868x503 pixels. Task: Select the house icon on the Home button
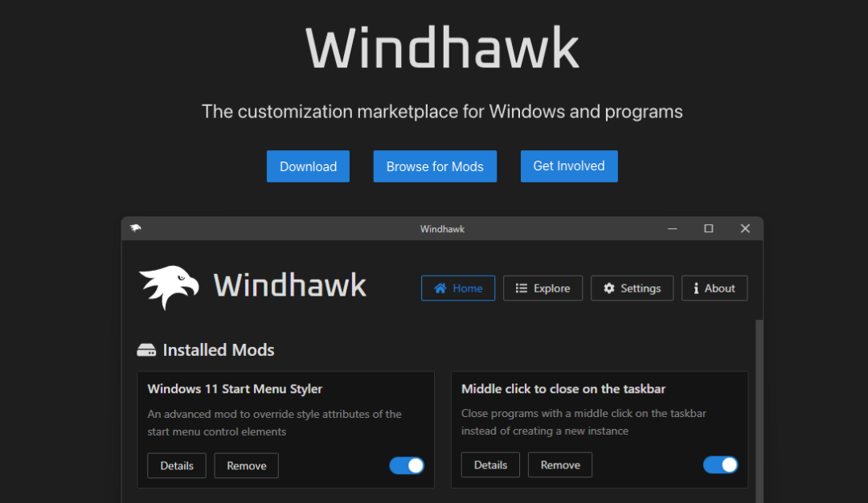tap(440, 288)
